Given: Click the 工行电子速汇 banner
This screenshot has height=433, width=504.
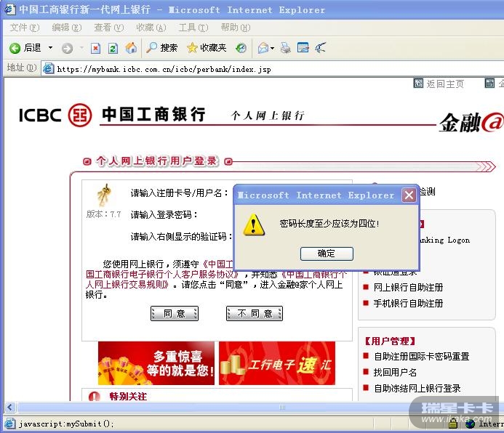Looking at the screenshot, I should [x=277, y=363].
